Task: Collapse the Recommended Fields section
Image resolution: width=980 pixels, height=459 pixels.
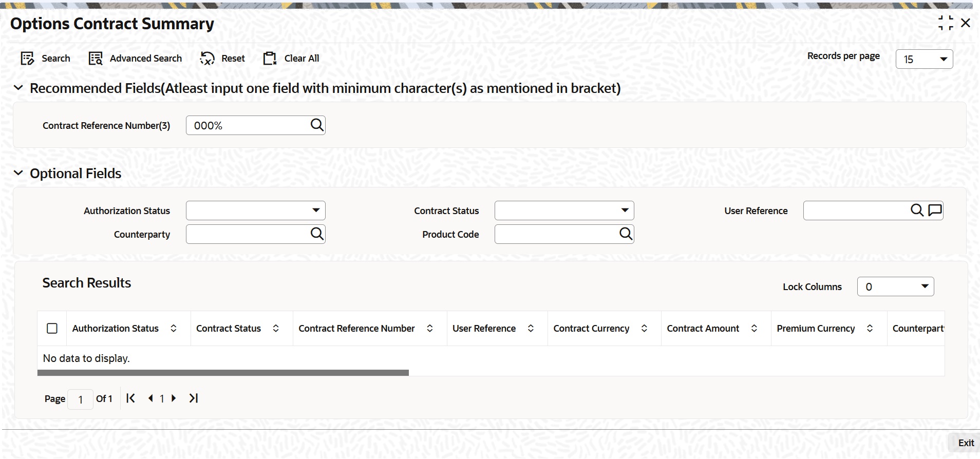Action: point(18,88)
